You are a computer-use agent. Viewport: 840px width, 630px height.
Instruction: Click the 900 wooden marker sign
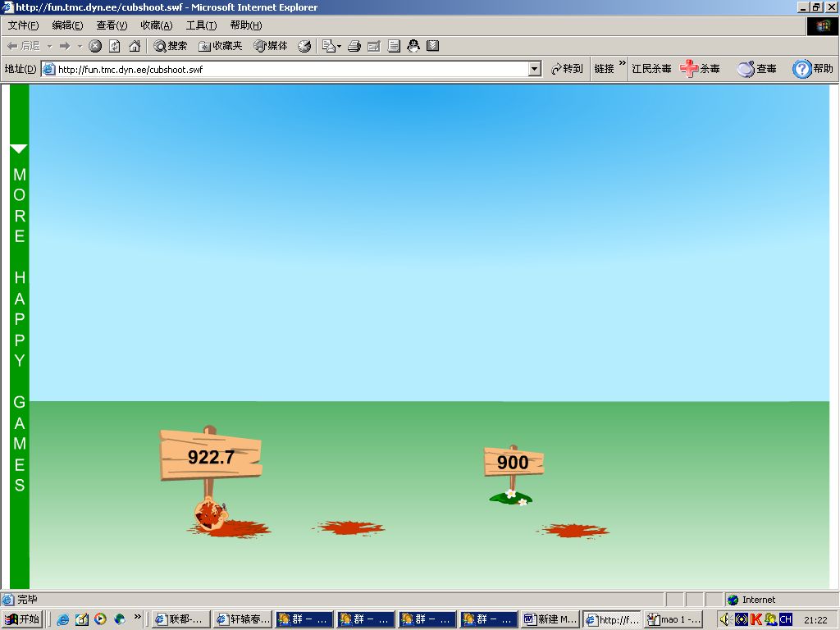(x=514, y=462)
